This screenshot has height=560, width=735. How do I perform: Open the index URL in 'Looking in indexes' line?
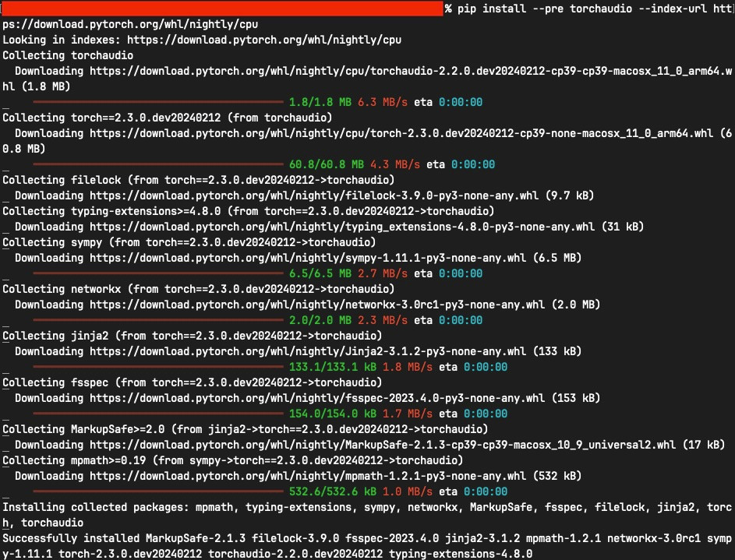(x=264, y=40)
